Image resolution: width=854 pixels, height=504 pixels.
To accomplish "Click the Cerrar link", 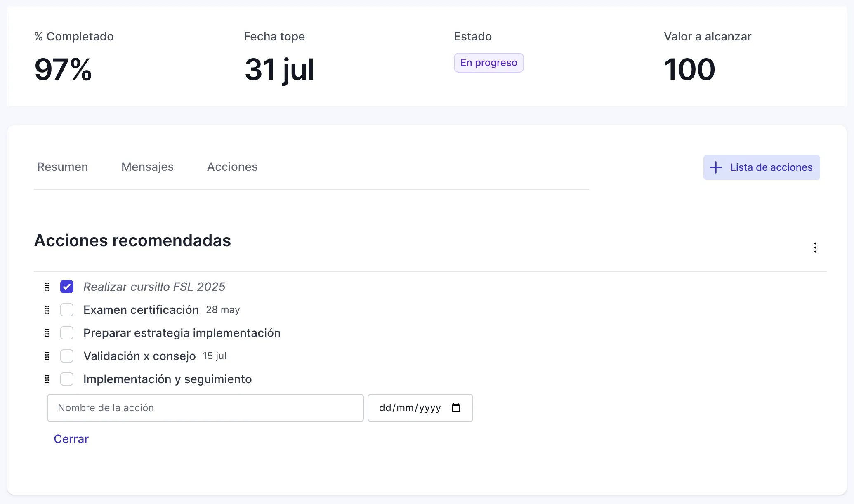I will point(71,439).
